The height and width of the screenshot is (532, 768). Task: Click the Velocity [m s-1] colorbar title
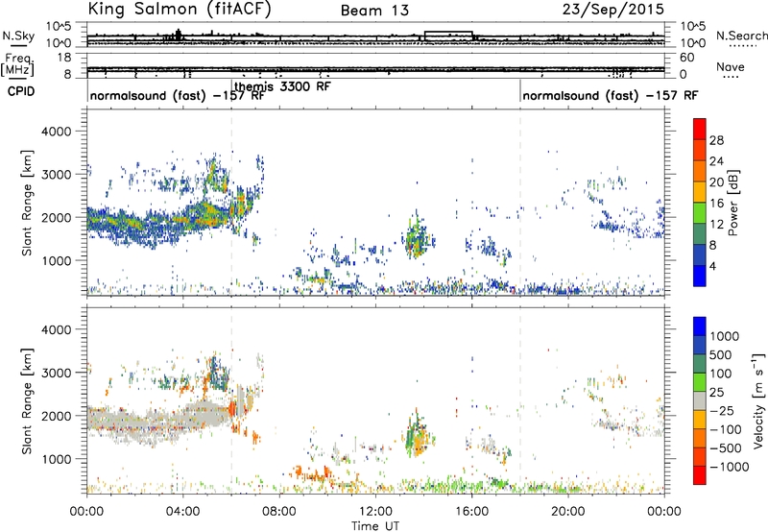point(758,400)
